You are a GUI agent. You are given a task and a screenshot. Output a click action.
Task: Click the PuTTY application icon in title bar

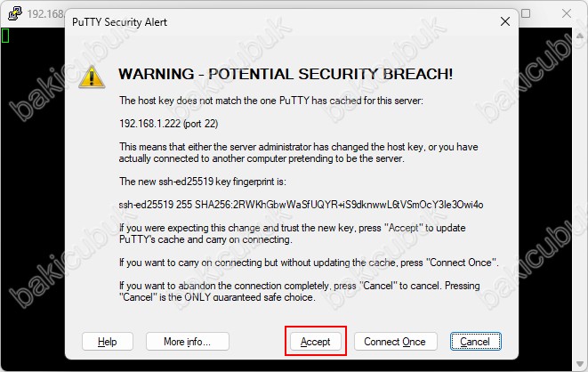coord(14,13)
